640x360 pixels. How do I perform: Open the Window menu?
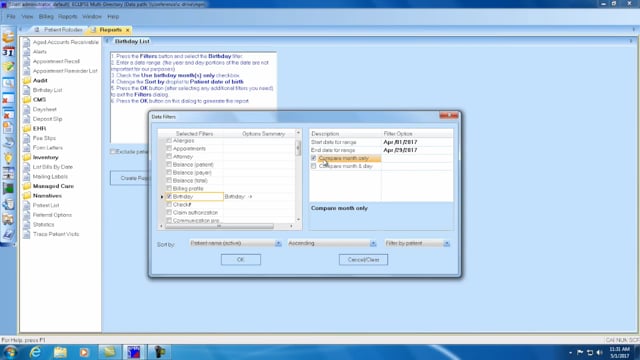click(x=92, y=17)
